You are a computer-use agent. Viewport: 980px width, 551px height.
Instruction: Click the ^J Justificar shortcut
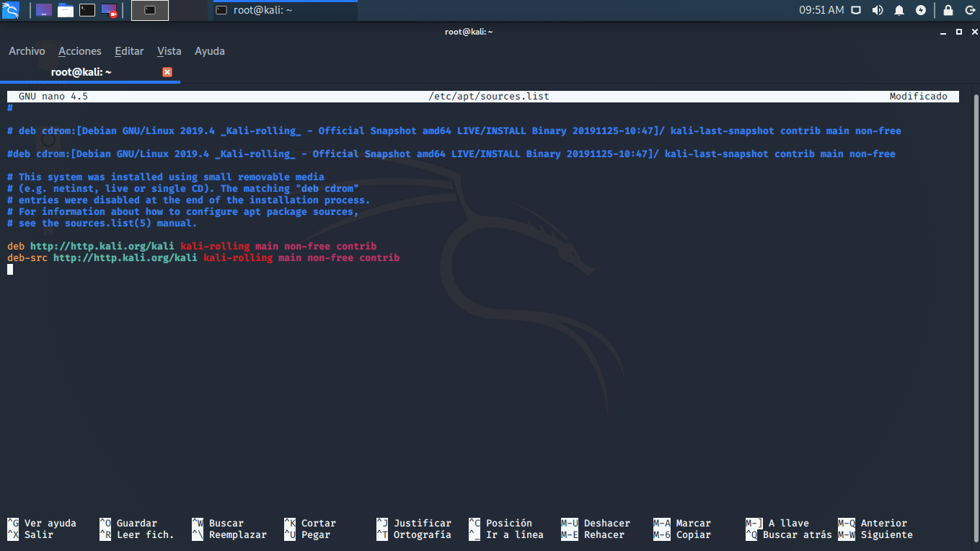[414, 524]
